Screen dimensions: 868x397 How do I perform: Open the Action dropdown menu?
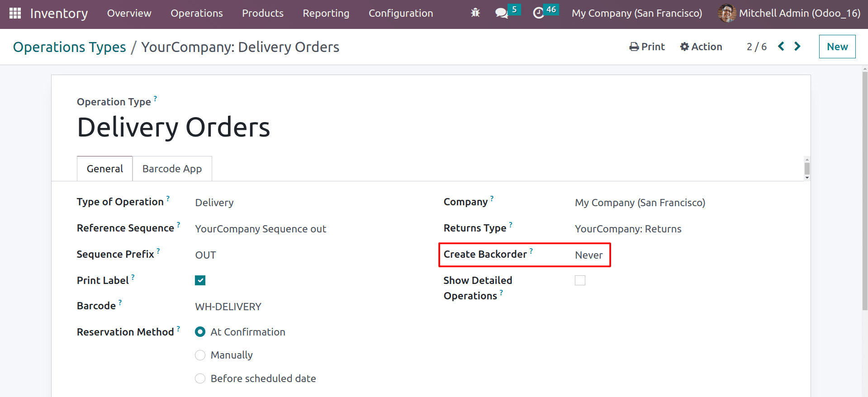coord(701,47)
